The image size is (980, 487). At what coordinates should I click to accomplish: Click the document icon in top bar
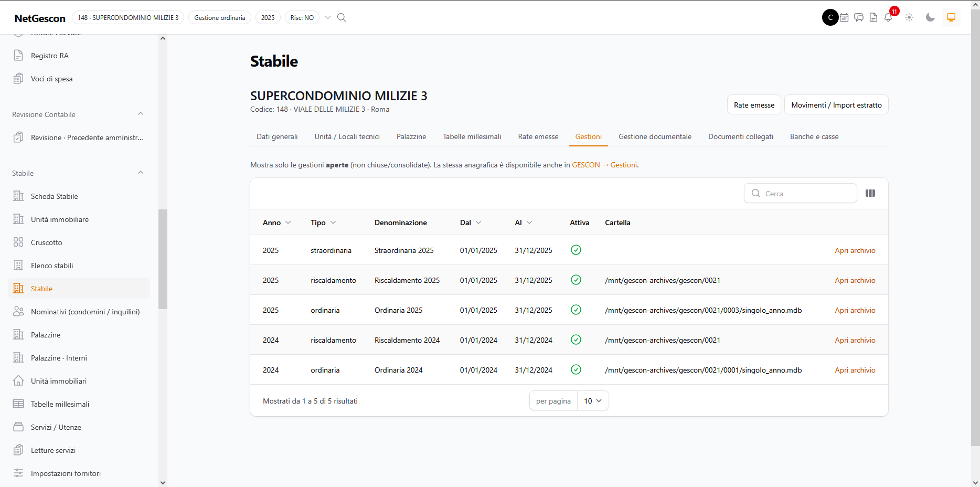tap(874, 17)
